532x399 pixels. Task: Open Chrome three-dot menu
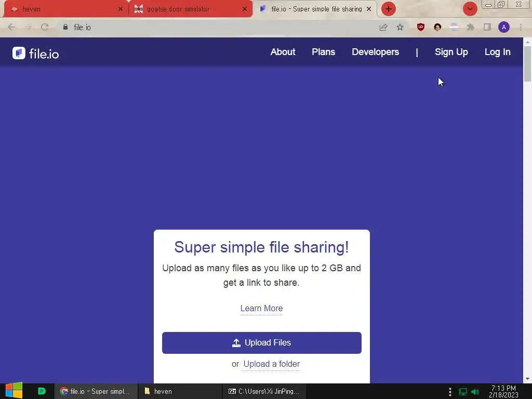[521, 27]
